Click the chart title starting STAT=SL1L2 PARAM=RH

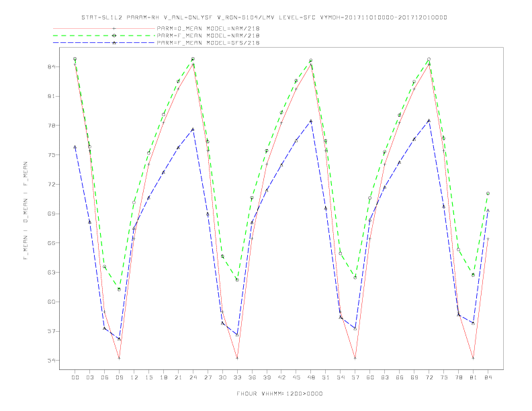point(264,17)
